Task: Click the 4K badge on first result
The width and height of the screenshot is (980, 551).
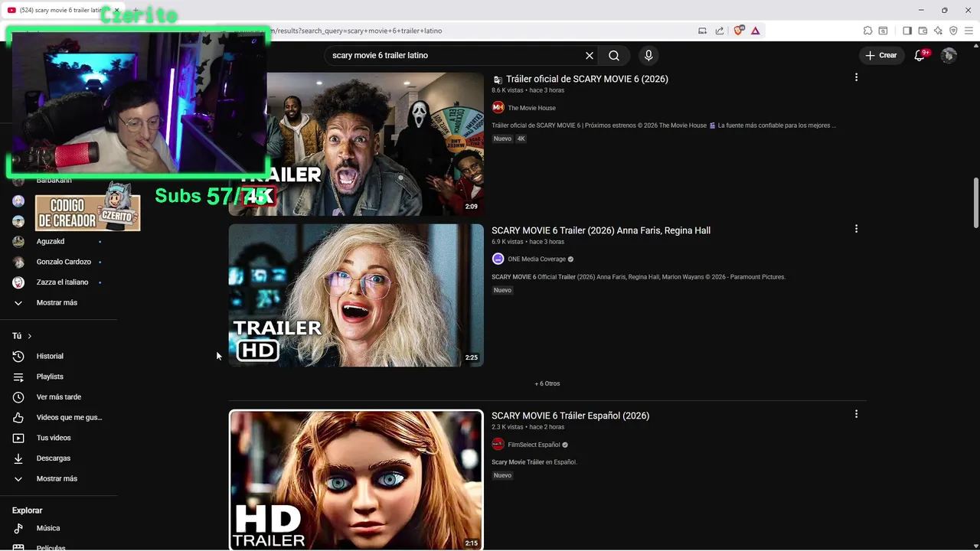Action: pos(521,139)
